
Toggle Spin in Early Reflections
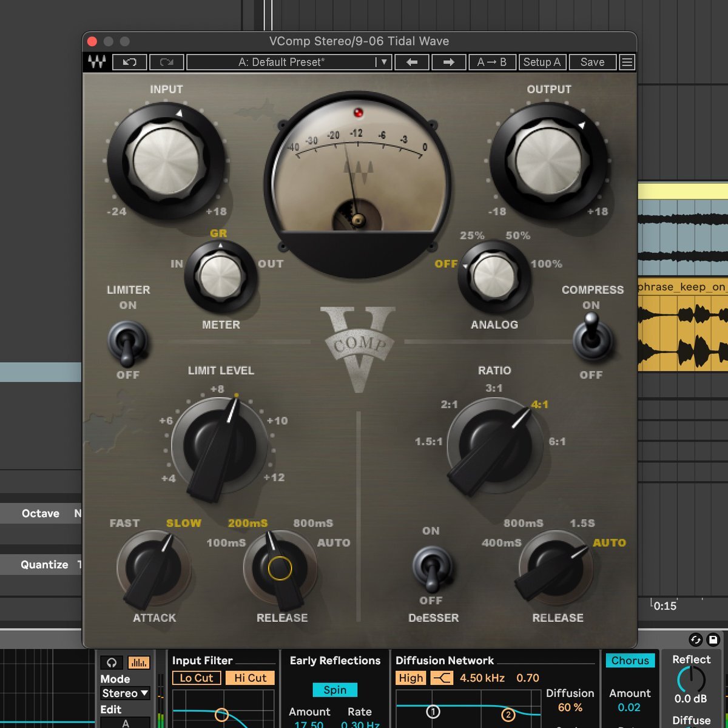pyautogui.click(x=335, y=690)
